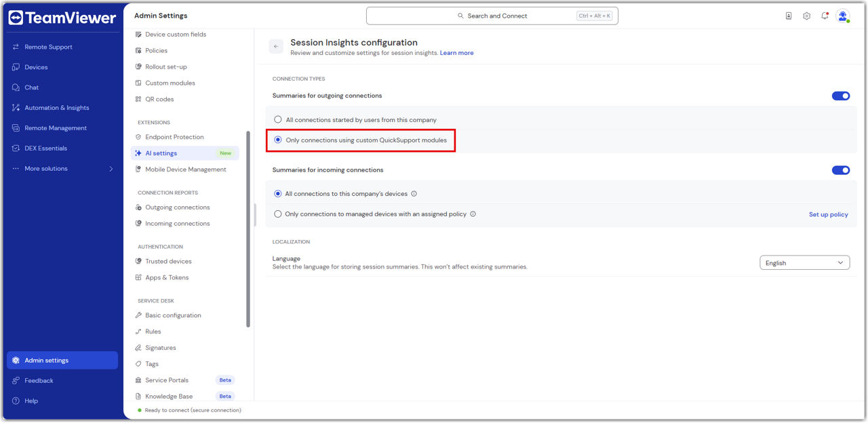Toggle Summaries for outgoing connections switch
Image resolution: width=868 pixels, height=423 pixels.
pos(841,96)
